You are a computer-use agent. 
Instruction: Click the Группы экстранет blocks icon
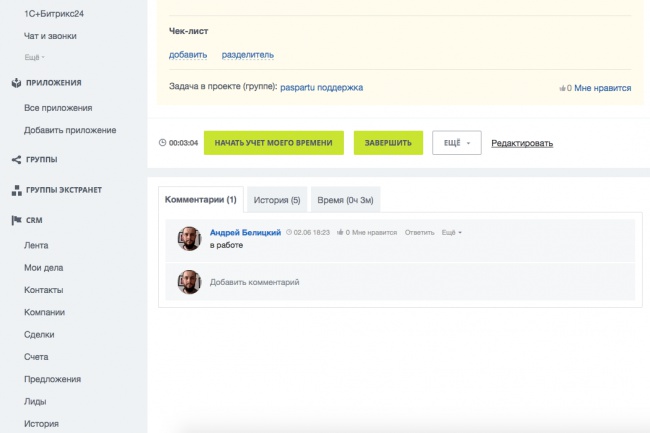pyautogui.click(x=17, y=190)
